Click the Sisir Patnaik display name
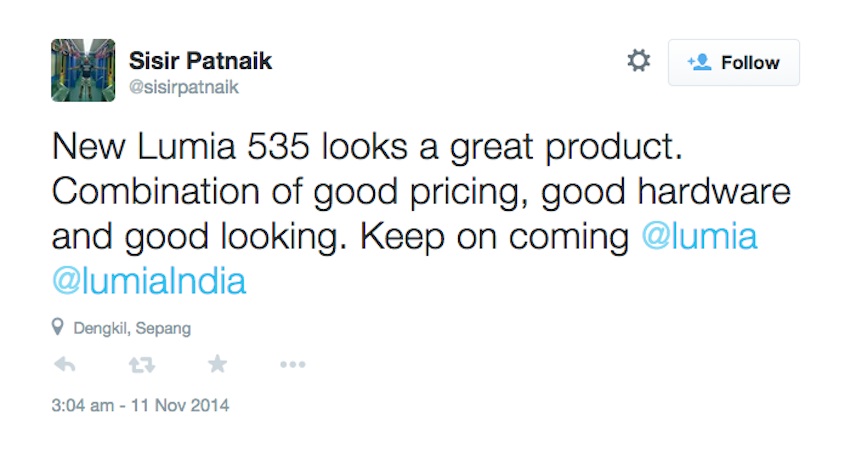 pyautogui.click(x=201, y=61)
